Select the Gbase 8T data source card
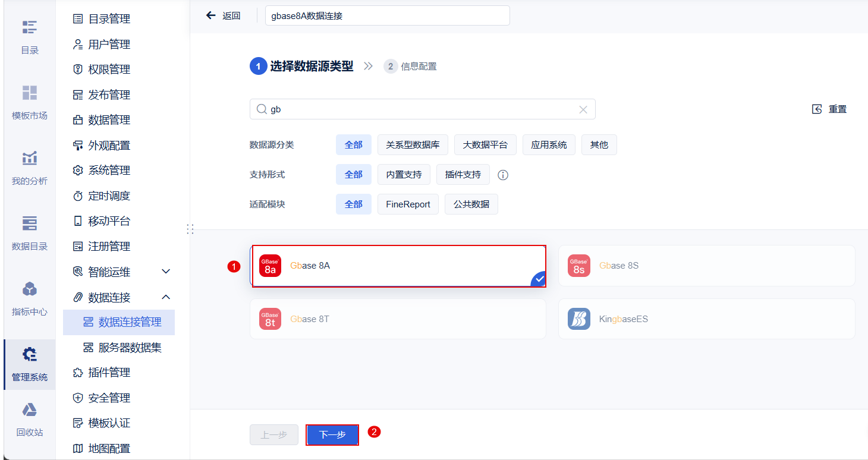The width and height of the screenshot is (868, 460). 398,319
